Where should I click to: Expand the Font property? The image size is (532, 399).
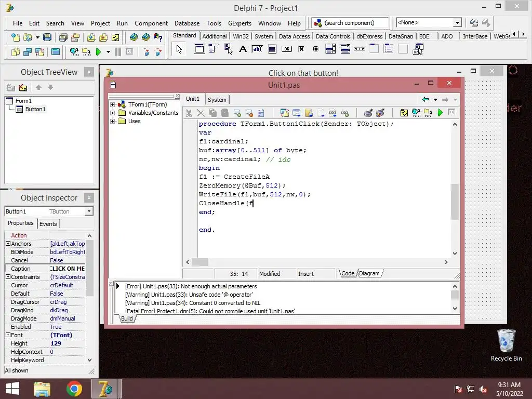(8, 335)
